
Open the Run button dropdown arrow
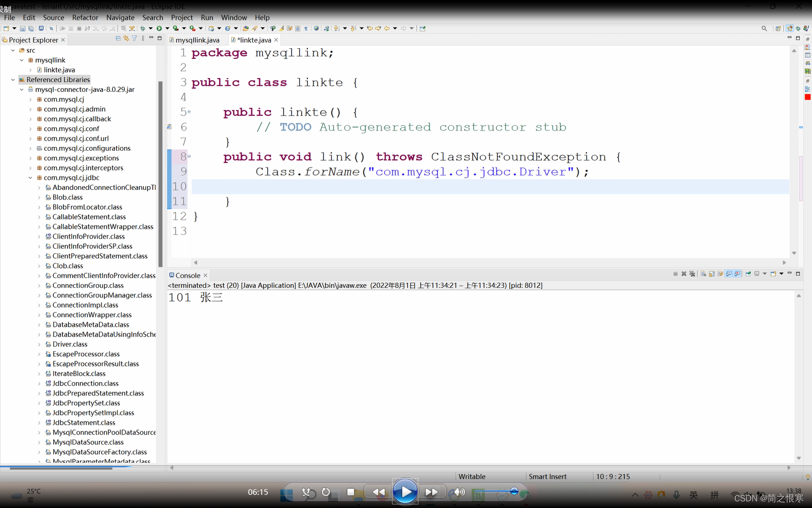tap(167, 28)
